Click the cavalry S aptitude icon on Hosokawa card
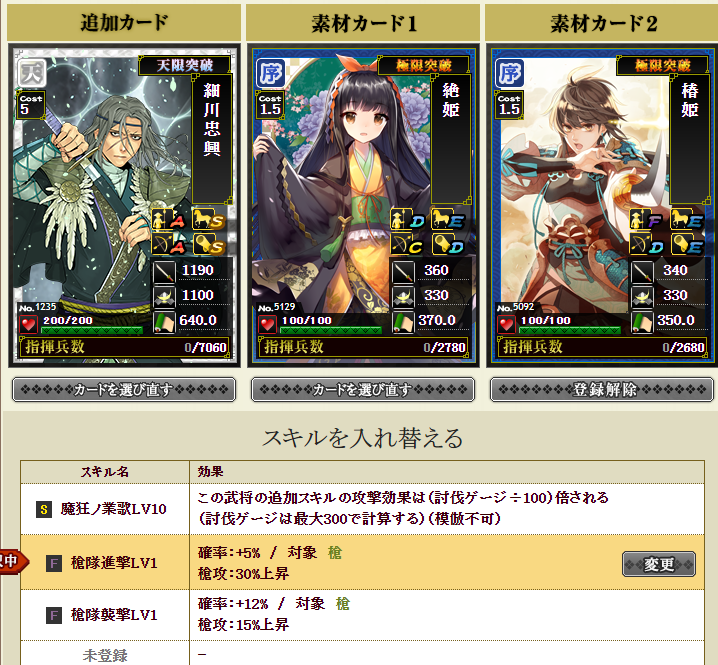This screenshot has width=718, height=665. 208,219
